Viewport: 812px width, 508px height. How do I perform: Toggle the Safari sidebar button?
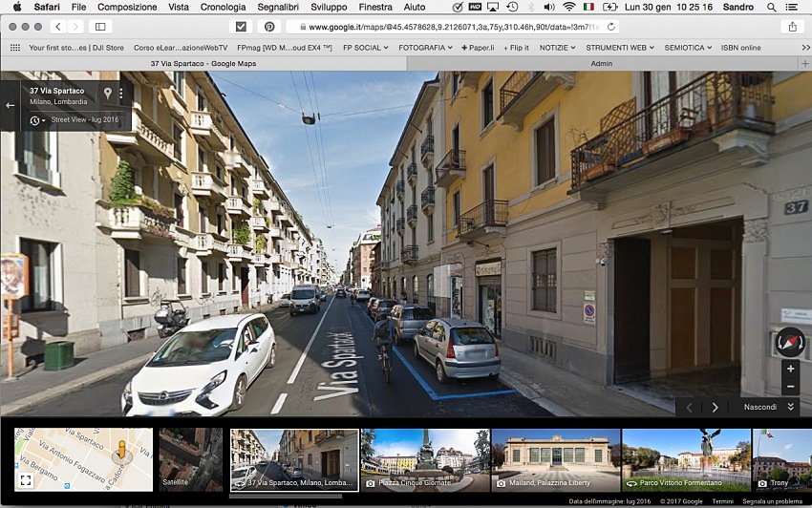[100, 27]
